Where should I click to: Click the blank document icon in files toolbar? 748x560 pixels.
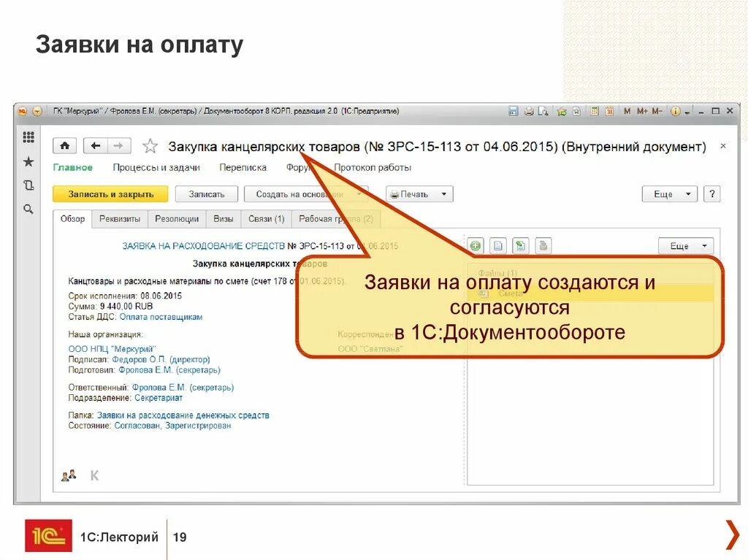click(498, 245)
